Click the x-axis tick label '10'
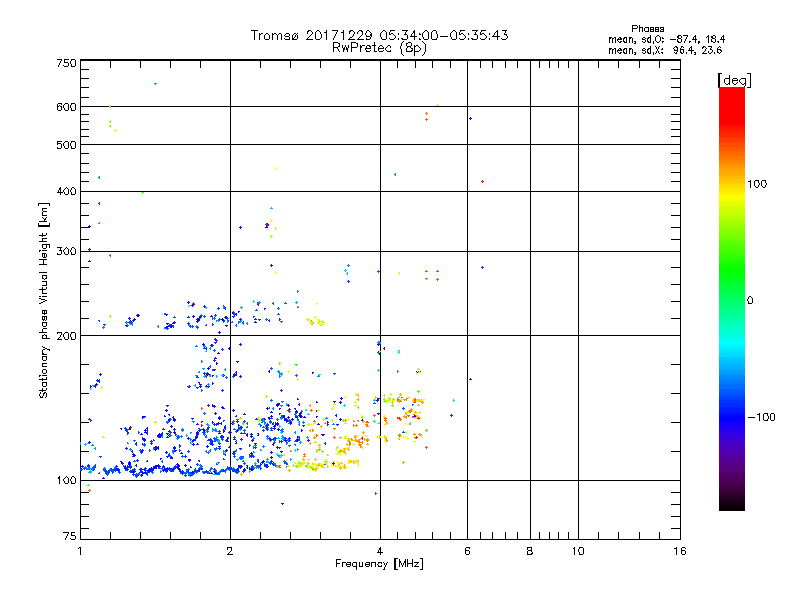Viewport: 800px width, 600px height. click(578, 551)
